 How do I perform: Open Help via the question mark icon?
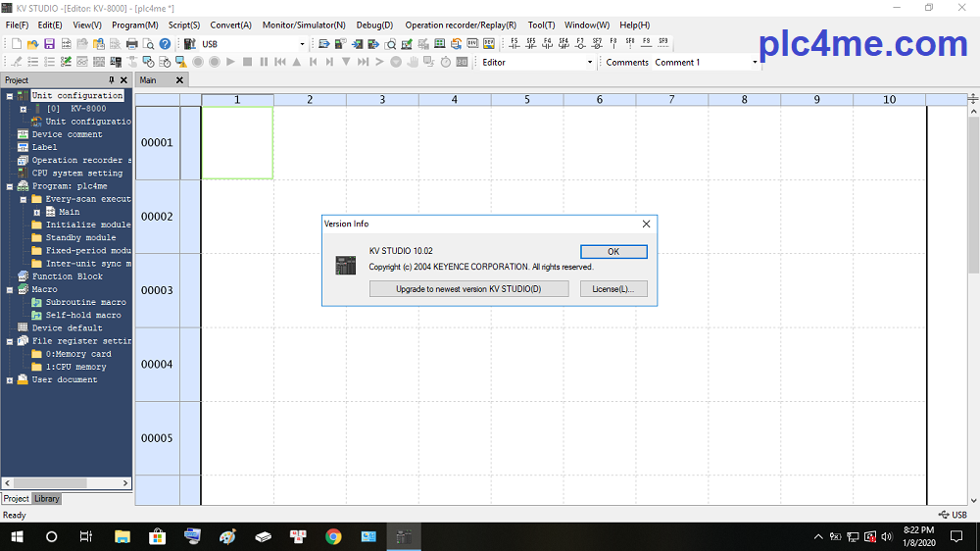[165, 44]
